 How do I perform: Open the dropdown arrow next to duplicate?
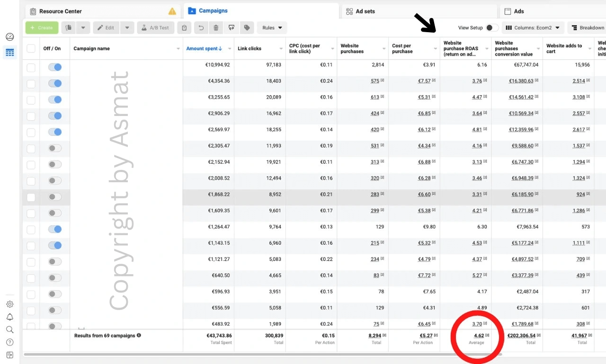[82, 28]
